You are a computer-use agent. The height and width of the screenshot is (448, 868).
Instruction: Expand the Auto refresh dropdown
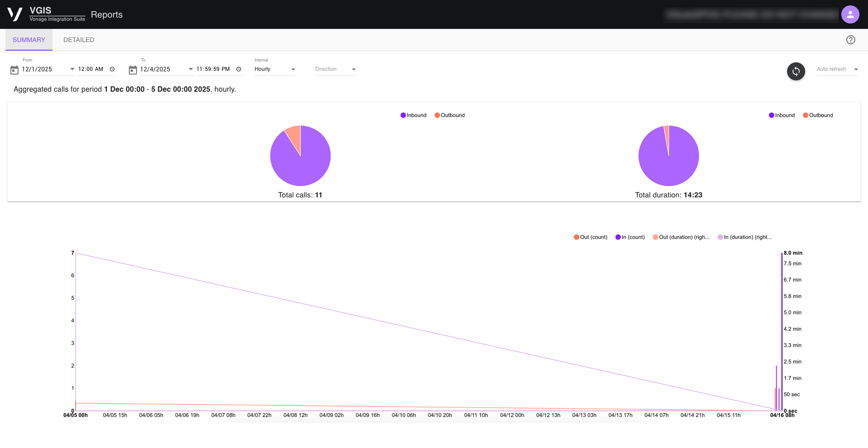point(837,69)
